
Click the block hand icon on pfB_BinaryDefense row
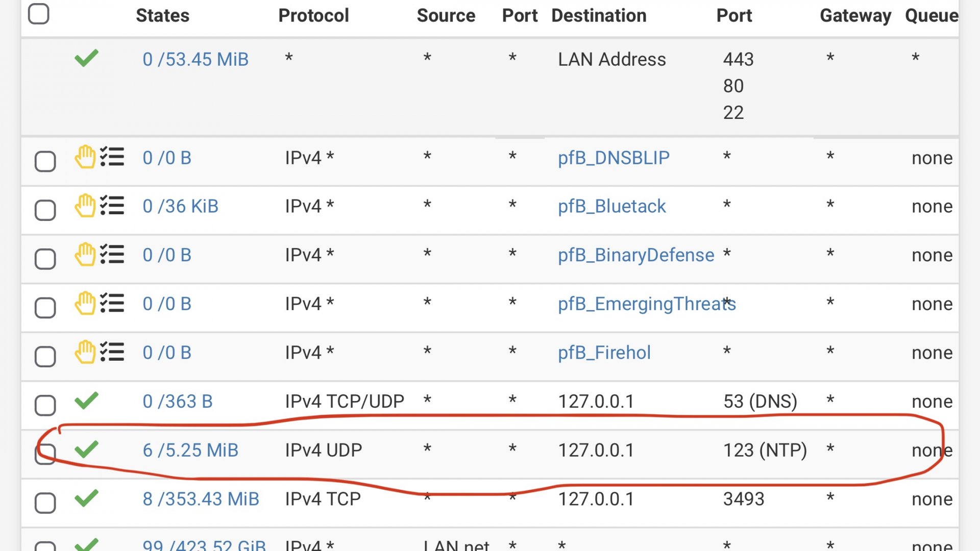click(x=85, y=255)
